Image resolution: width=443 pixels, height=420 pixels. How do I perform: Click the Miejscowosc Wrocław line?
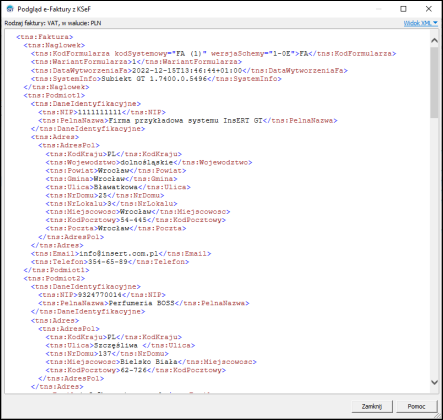coord(138,212)
